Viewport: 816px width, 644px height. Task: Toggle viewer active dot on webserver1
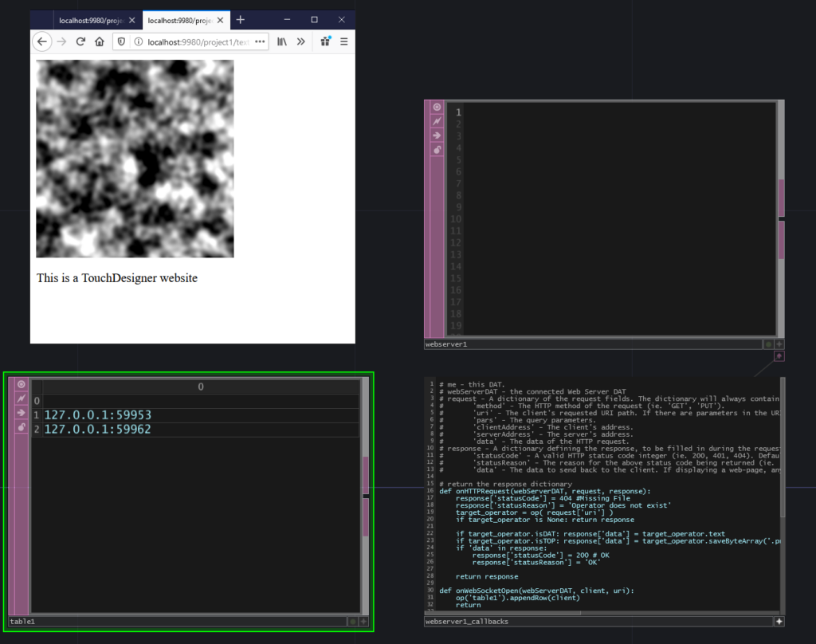point(769,344)
